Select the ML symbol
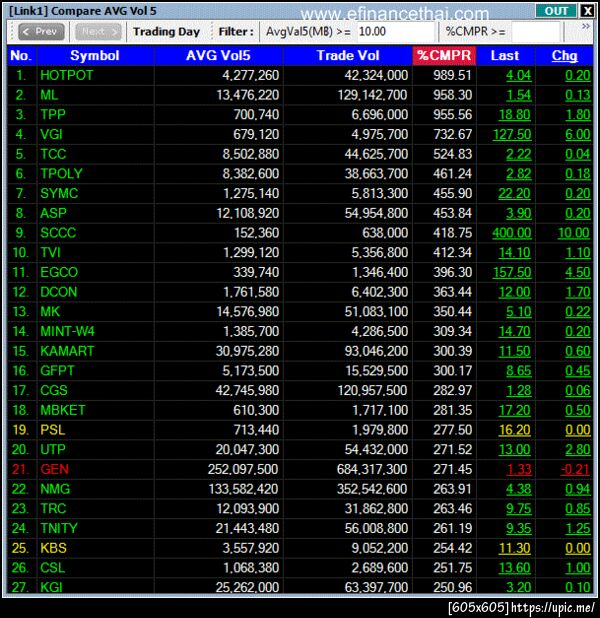Viewport: 600px width, 618px height. (49, 95)
